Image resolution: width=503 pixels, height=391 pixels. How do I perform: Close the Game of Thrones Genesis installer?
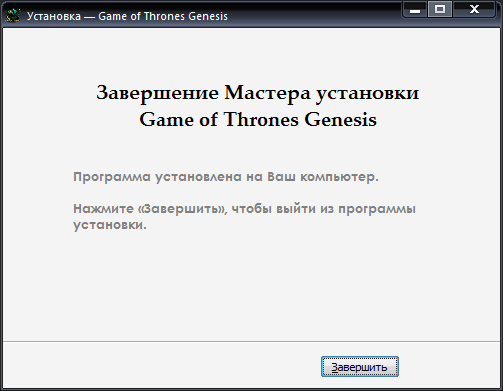pos(474,9)
